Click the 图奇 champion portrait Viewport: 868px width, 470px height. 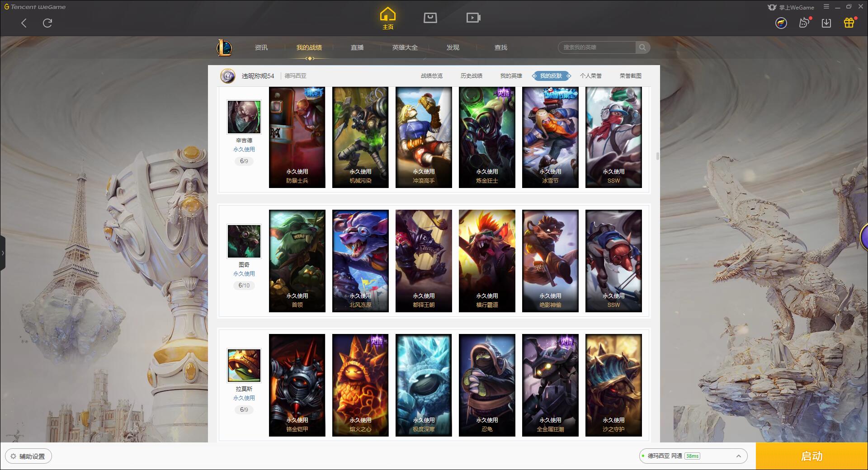[244, 241]
